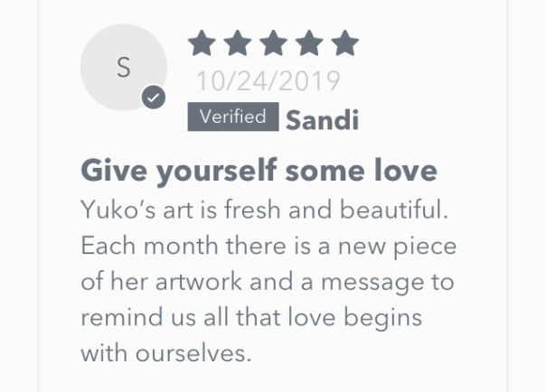Select the fifth rating star
546x392 pixels.
(344, 43)
